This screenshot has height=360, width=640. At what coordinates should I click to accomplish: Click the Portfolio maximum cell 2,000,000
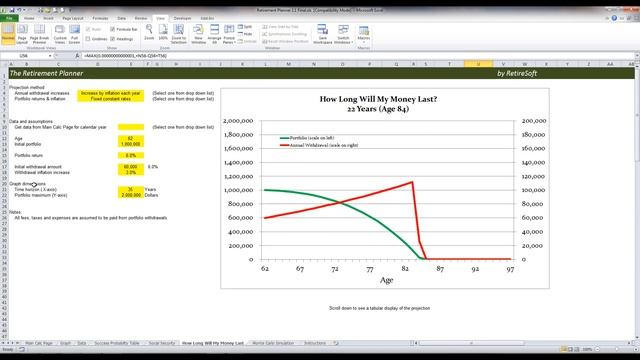[x=131, y=195]
